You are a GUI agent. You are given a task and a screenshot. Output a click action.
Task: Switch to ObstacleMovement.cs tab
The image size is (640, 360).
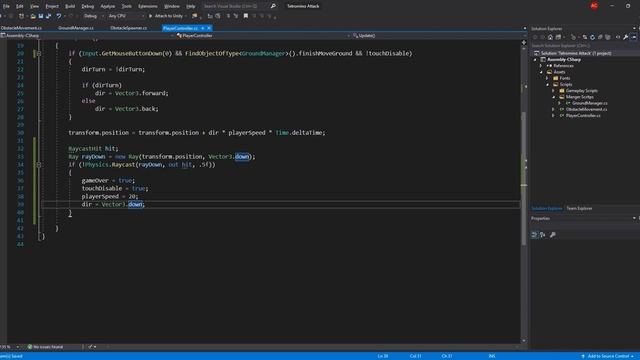click(21, 28)
